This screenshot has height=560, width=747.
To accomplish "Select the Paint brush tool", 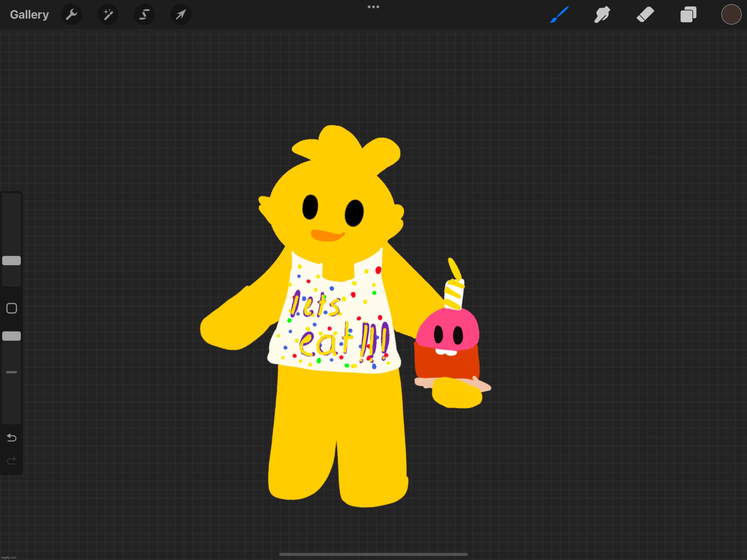I will pos(559,14).
